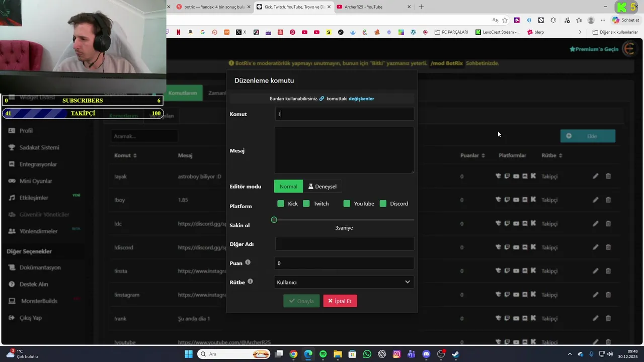This screenshot has height=362, width=644.
Task: Edit the !boy command row
Action: pos(596,200)
